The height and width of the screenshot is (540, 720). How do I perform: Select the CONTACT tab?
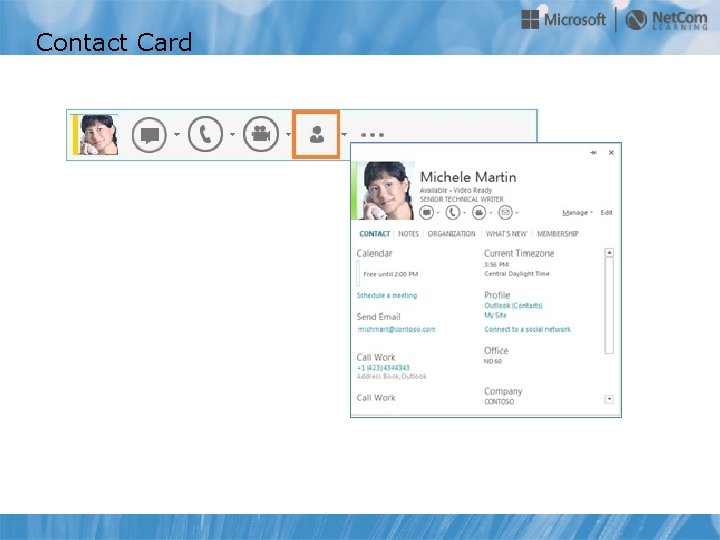374,234
